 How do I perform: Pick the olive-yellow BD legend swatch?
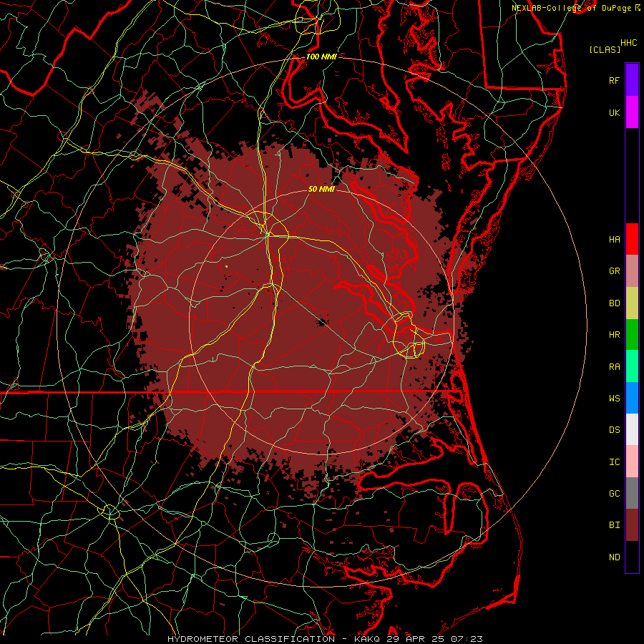[x=632, y=303]
